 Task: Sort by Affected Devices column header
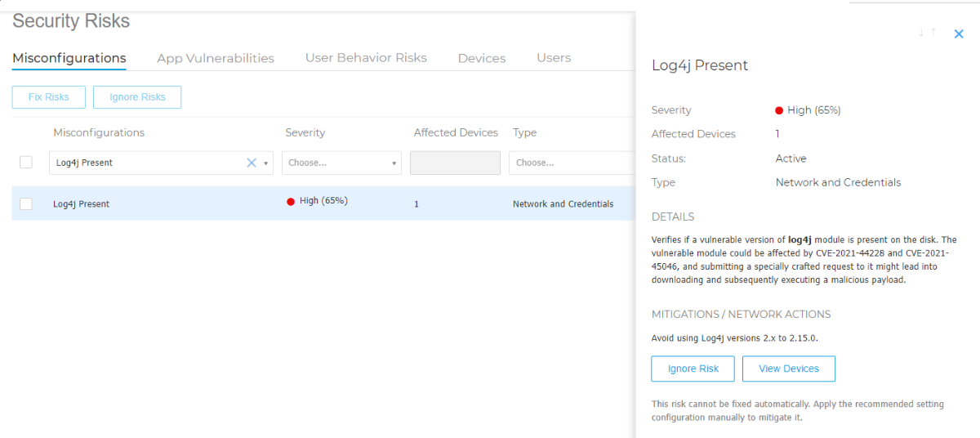click(x=456, y=132)
